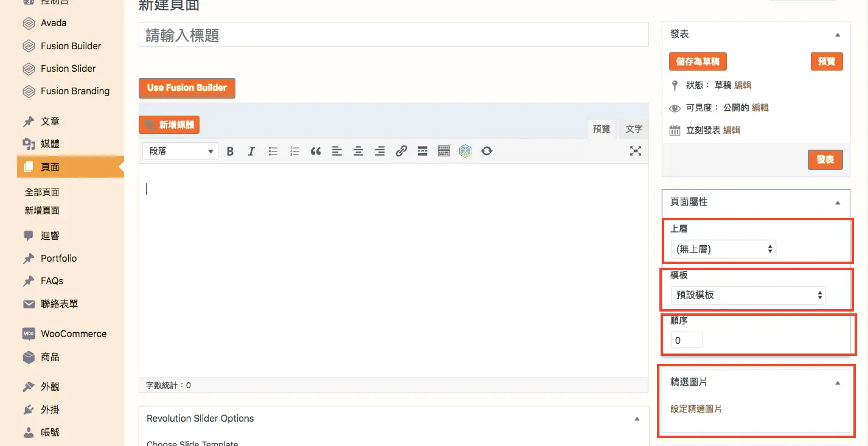Go to 全部頁面 all pages submenu

click(42, 192)
